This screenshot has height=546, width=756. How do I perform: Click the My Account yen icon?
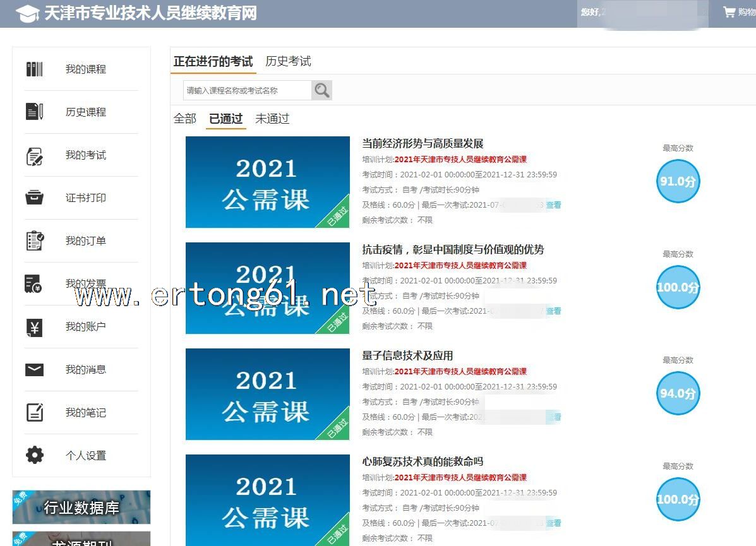pos(35,327)
